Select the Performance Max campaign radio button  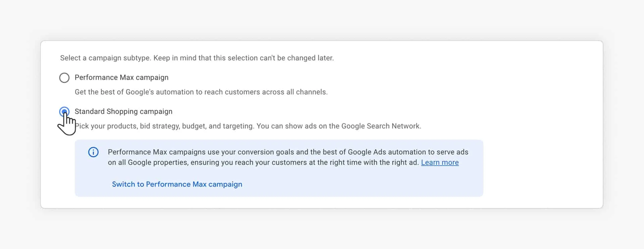(x=64, y=78)
